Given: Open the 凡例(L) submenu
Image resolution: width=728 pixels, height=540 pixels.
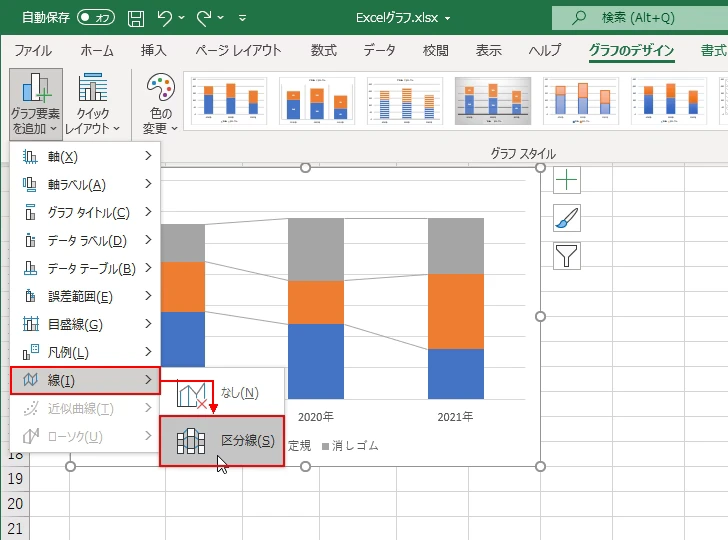Looking at the screenshot, I should 85,352.
